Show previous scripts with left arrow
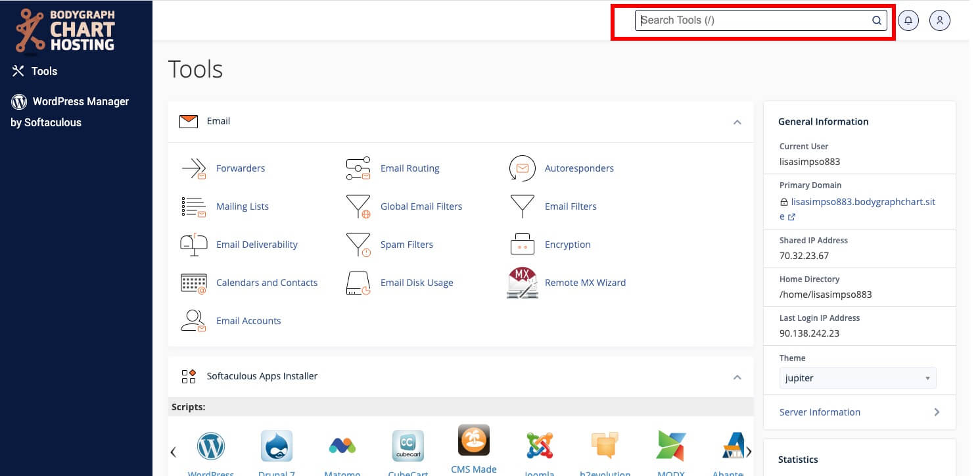 [174, 452]
